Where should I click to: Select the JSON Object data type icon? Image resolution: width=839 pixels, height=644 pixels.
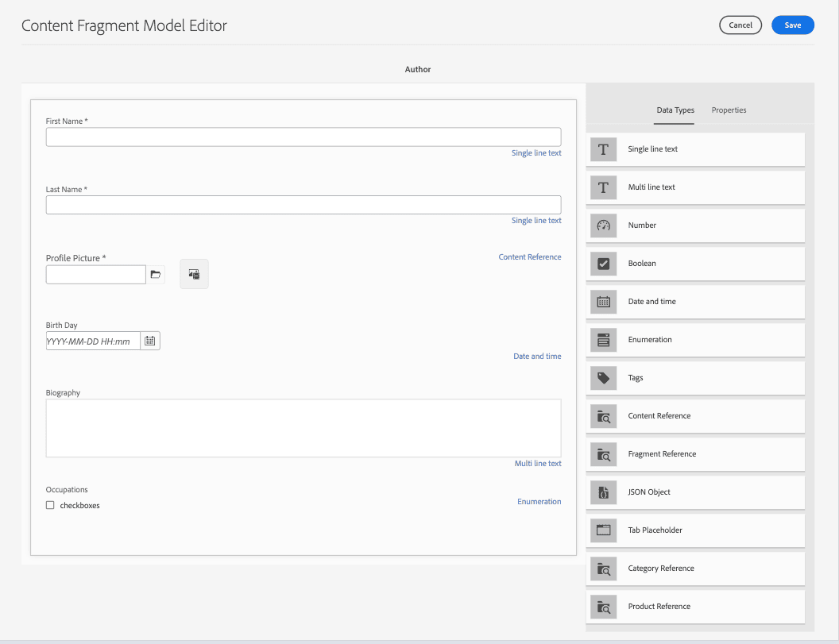[x=603, y=492]
